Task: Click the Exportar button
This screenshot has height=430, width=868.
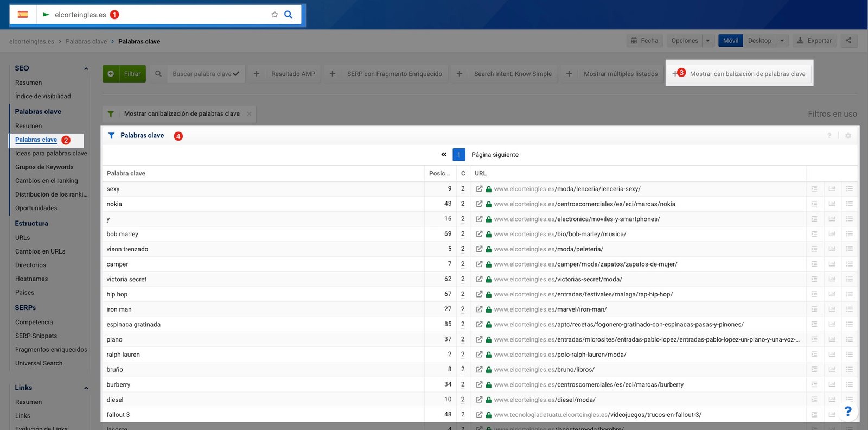Action: pos(815,41)
